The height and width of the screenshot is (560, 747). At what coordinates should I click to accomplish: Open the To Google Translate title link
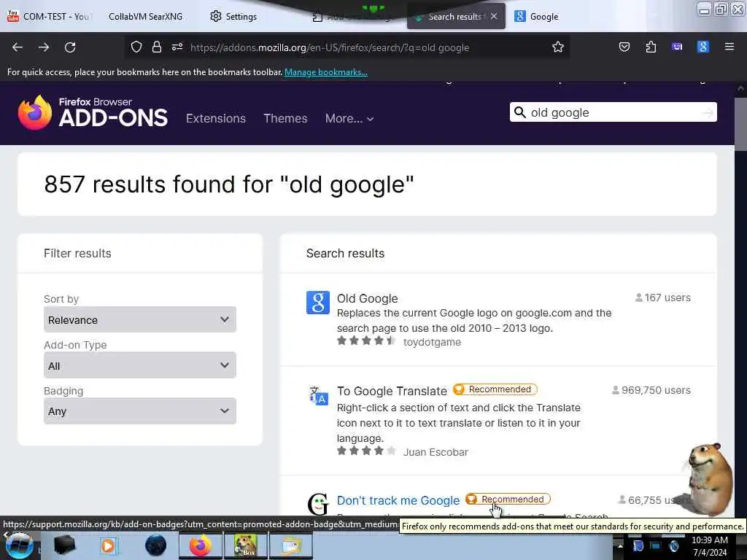[392, 391]
